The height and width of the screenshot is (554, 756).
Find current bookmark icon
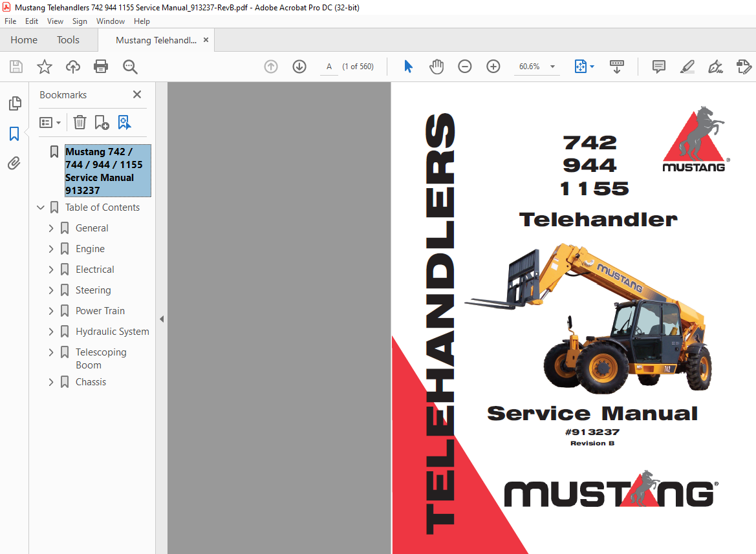pyautogui.click(x=124, y=122)
